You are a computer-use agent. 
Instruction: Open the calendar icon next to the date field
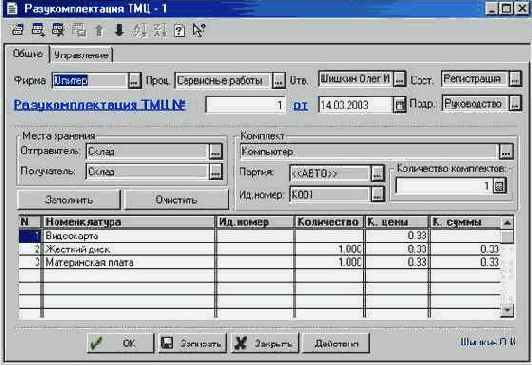click(400, 105)
